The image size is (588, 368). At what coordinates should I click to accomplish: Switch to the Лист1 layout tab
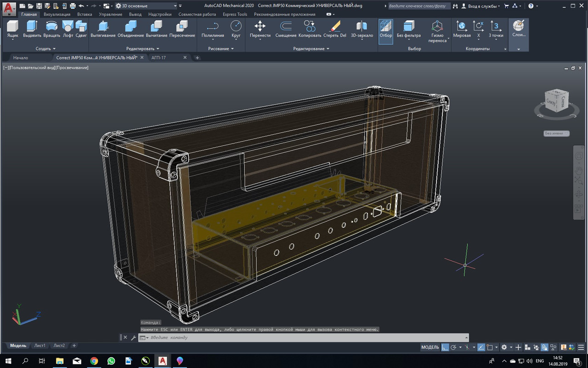(x=40, y=345)
